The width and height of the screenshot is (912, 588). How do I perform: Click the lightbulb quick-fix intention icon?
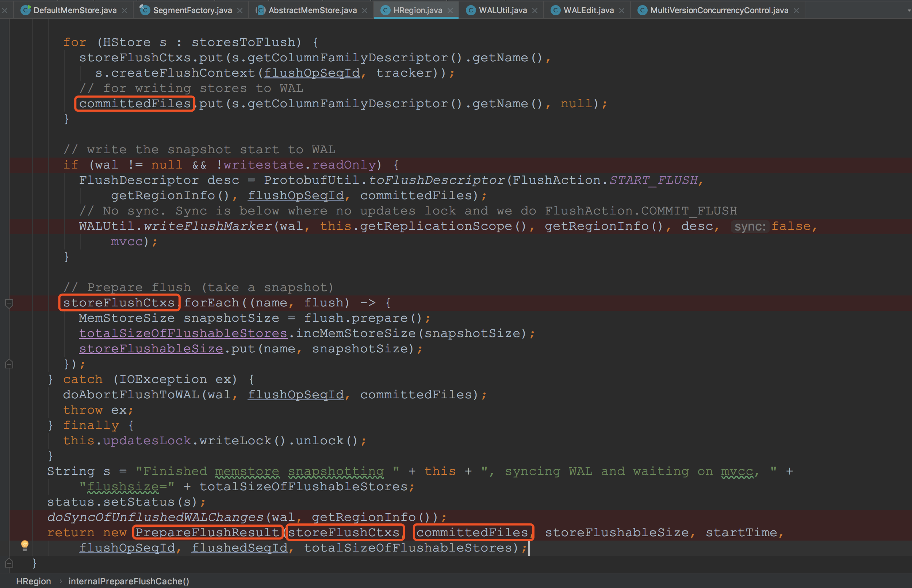pyautogui.click(x=24, y=545)
